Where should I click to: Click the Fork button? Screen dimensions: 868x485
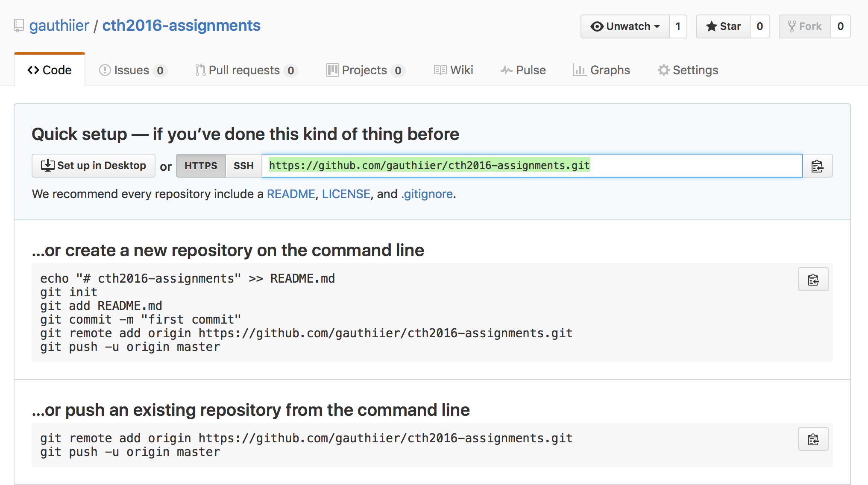point(805,26)
